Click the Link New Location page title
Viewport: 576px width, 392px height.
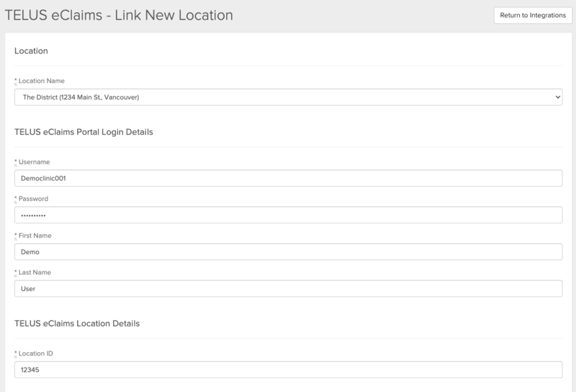coord(119,15)
